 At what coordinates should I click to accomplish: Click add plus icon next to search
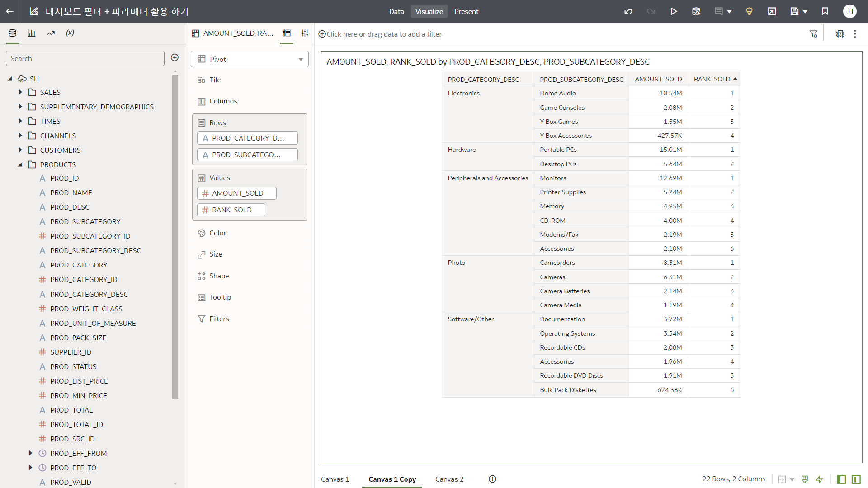tap(175, 57)
